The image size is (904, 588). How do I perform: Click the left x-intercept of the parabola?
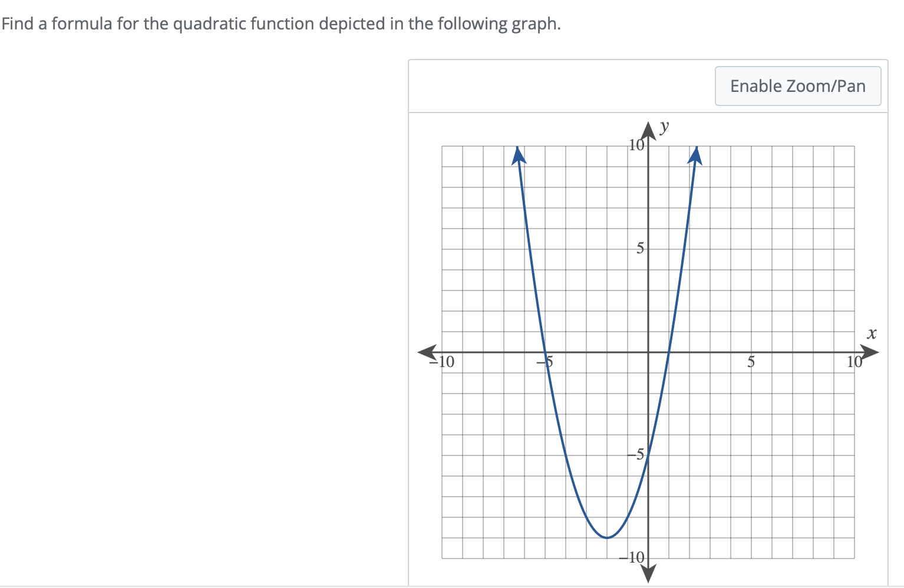tap(546, 351)
